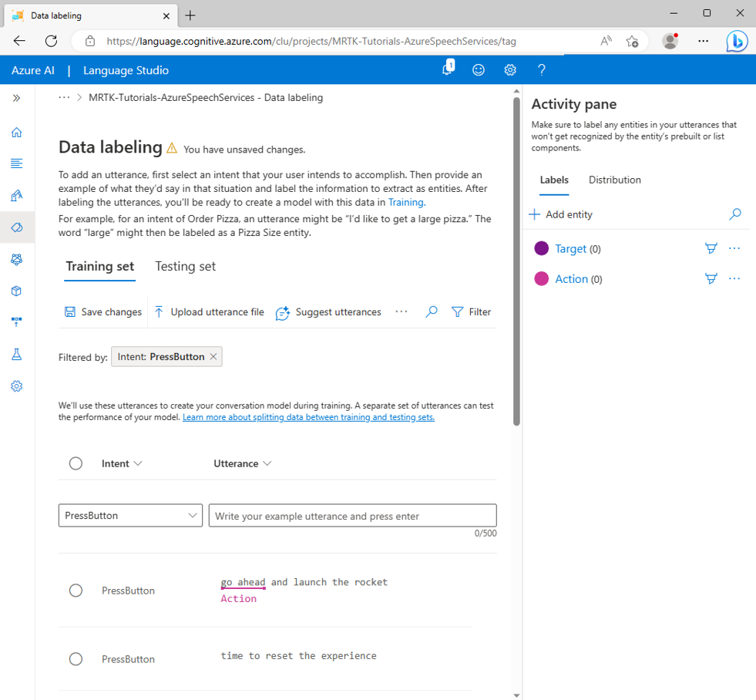This screenshot has width=756, height=700.
Task: Open the Home icon in sidebar
Action: 16,132
